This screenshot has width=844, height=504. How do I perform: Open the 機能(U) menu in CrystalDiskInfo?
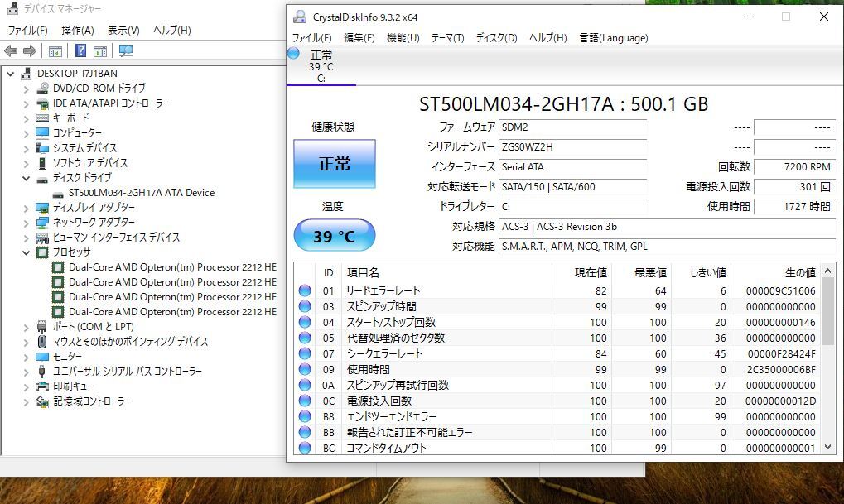[403, 38]
